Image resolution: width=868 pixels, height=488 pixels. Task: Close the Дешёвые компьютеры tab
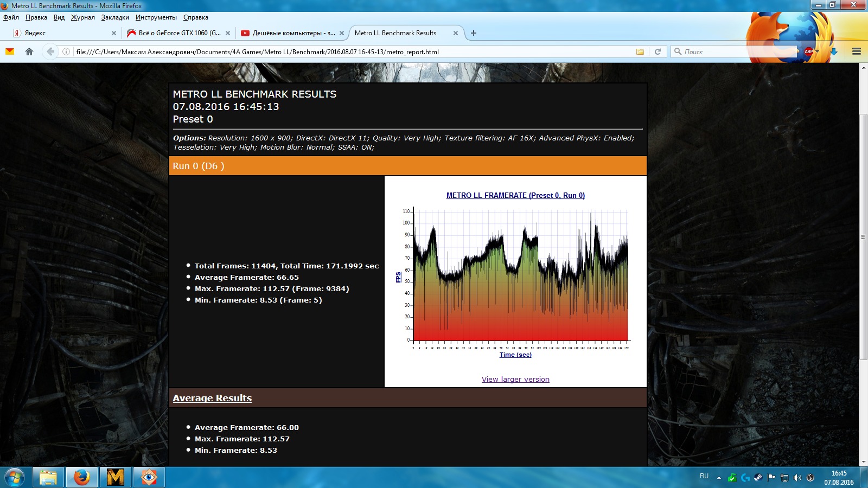coord(342,33)
